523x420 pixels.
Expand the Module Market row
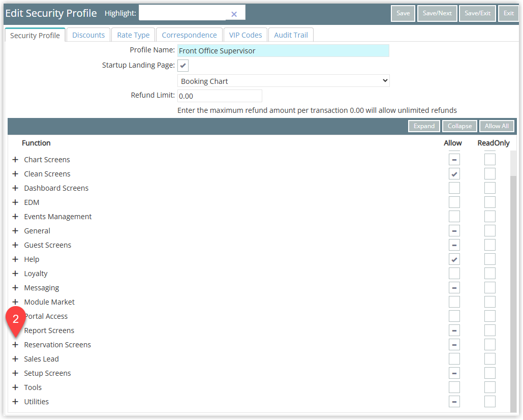(x=15, y=302)
